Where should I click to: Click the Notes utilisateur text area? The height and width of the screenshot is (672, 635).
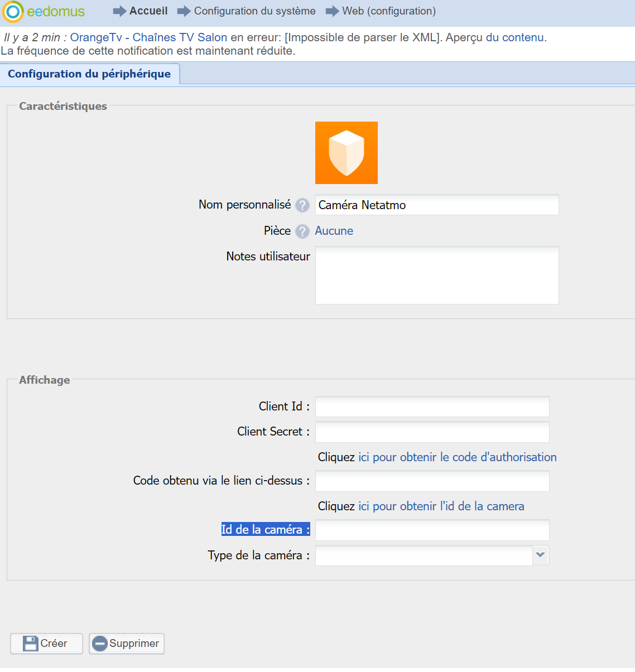tap(436, 275)
